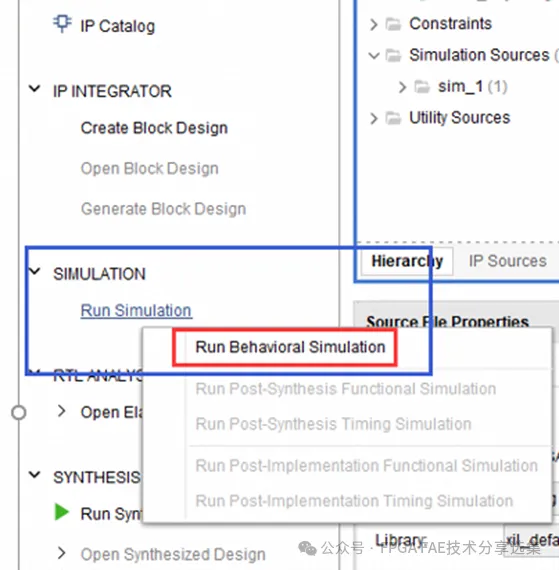Screen dimensions: 559x570
Task: Collapse the SYNTHESIS section
Action: tap(35, 475)
